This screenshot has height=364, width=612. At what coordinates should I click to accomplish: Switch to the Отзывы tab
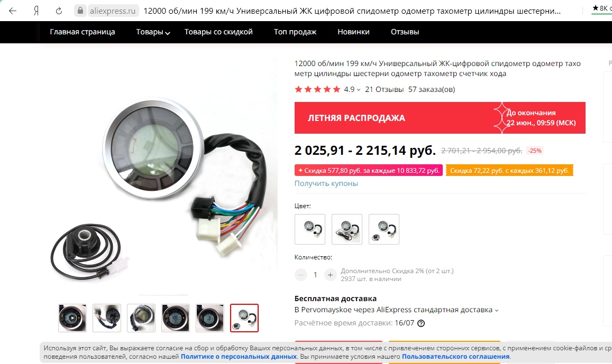tap(405, 32)
